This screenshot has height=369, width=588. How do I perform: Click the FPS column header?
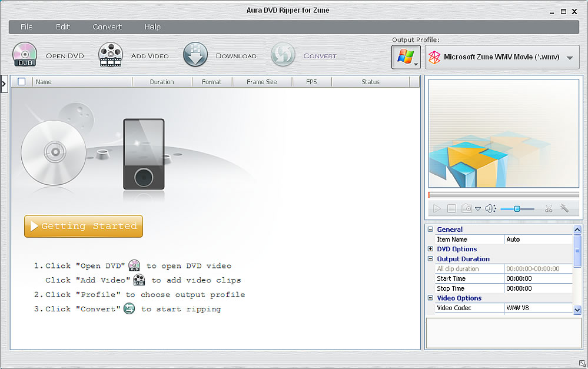pos(311,82)
